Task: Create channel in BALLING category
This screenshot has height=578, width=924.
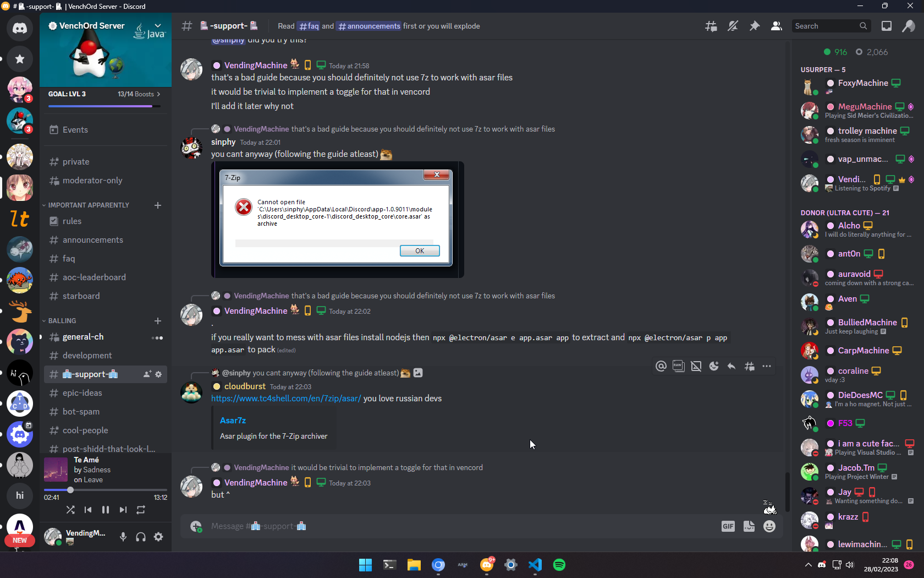Action: [x=158, y=321]
